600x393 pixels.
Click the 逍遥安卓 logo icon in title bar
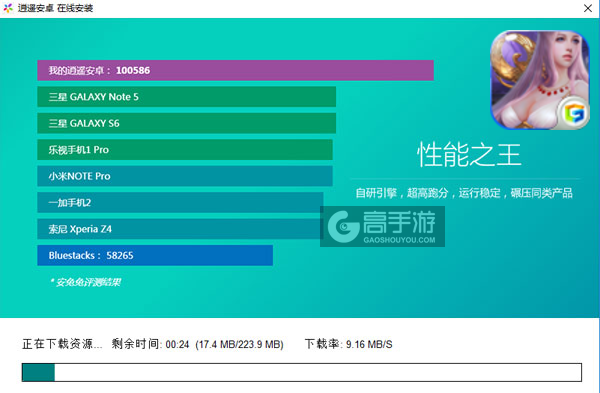[x=8, y=8]
